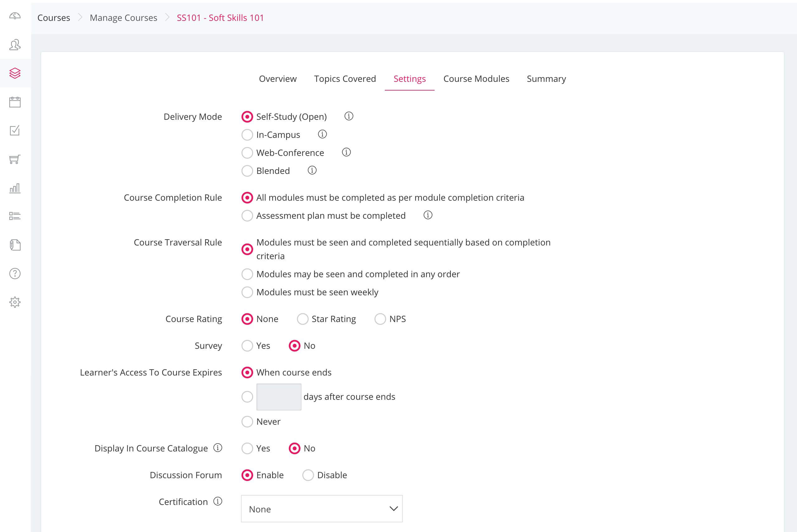
Task: Click the days after course ends input field
Action: (279, 397)
